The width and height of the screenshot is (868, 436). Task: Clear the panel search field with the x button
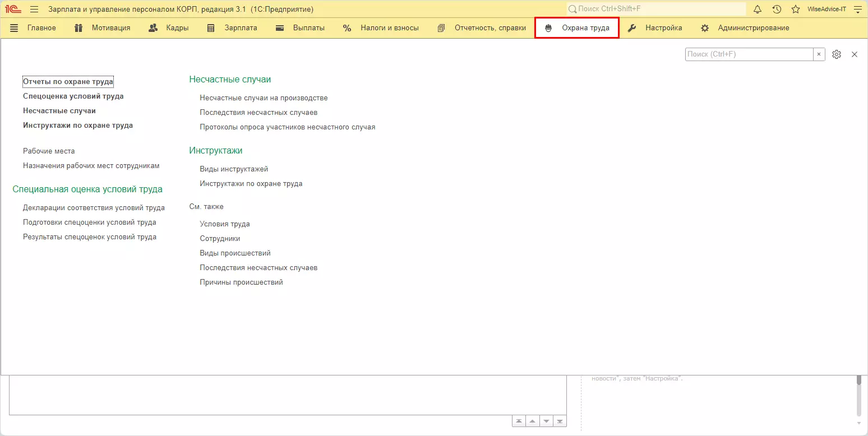tap(819, 54)
